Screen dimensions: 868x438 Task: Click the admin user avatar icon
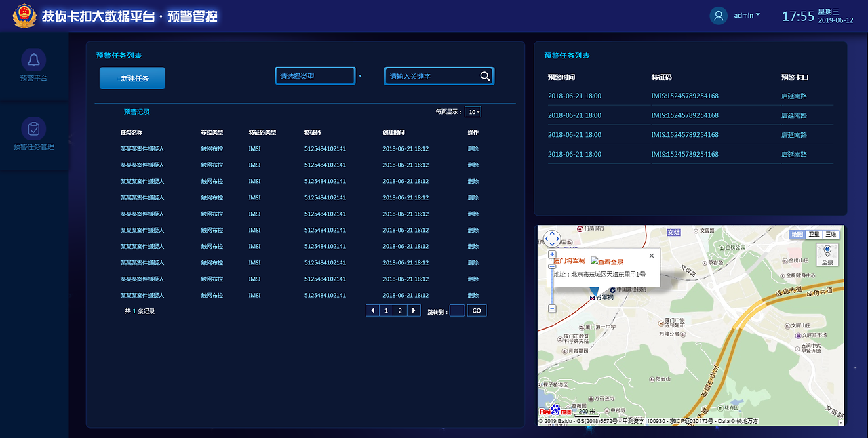pyautogui.click(x=718, y=16)
